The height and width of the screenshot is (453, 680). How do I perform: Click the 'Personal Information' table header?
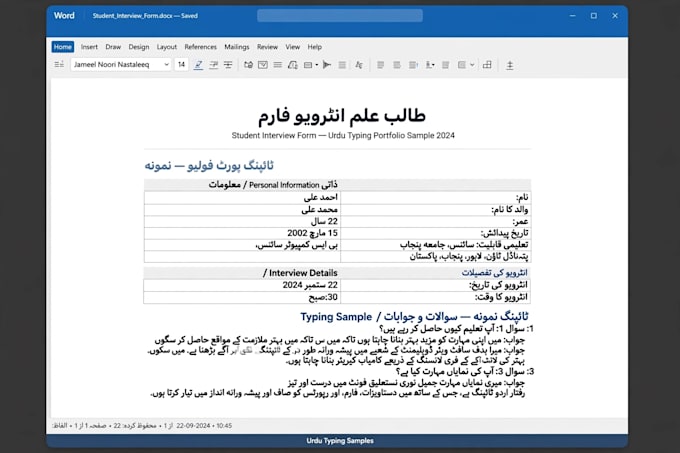(x=284, y=185)
